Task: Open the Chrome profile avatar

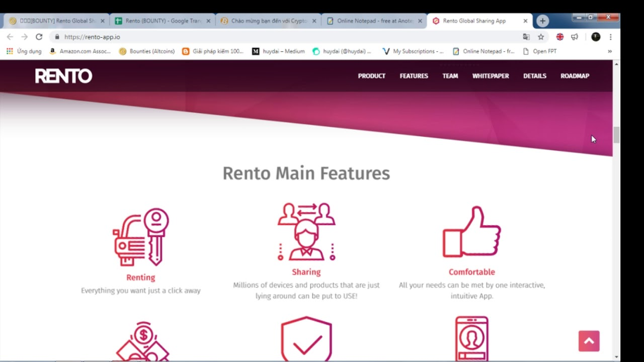Action: [596, 37]
